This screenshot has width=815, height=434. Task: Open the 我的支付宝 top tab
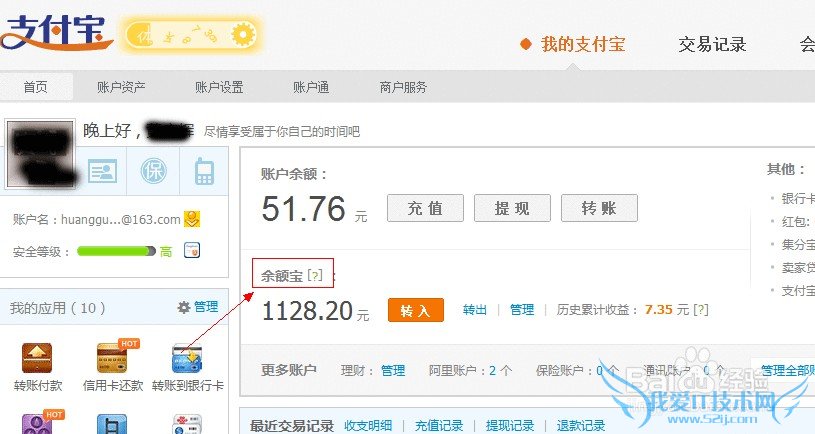coord(583,44)
